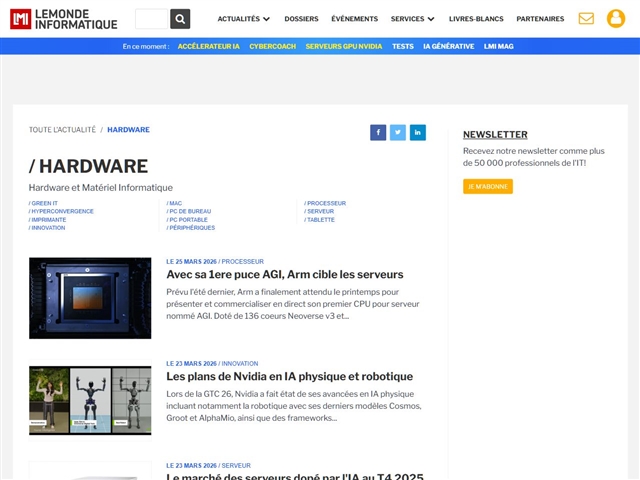640x480 pixels.
Task: Open trending topic Accélérateur IA
Action: (x=209, y=47)
